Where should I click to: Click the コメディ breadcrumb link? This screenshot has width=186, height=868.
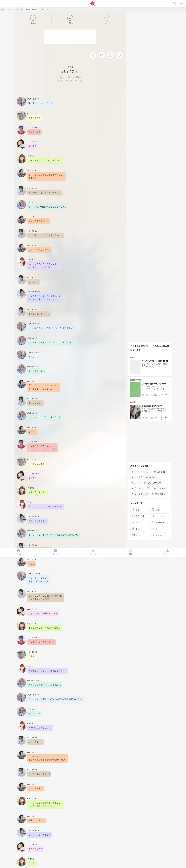coord(19,9)
